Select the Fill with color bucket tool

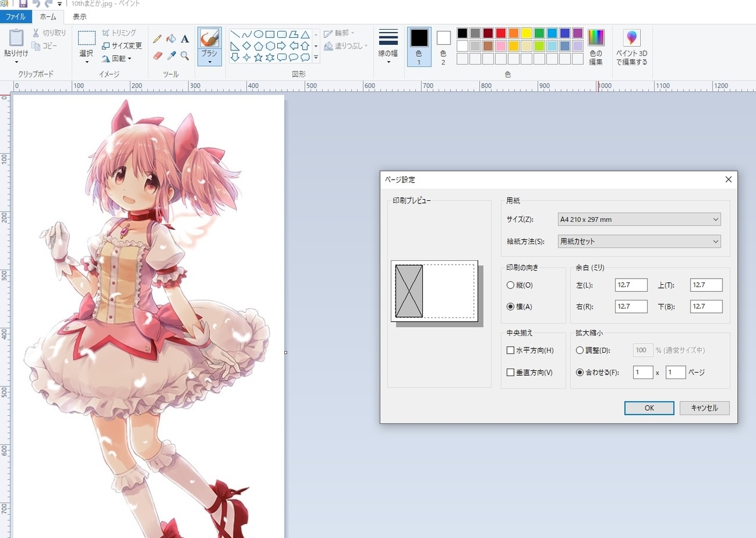click(x=171, y=39)
